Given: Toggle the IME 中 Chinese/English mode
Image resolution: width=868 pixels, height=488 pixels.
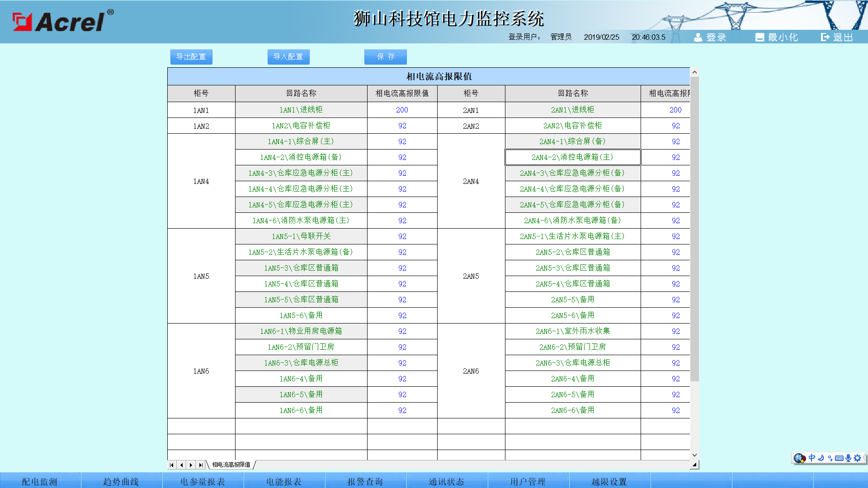Looking at the screenshot, I should click(x=812, y=458).
